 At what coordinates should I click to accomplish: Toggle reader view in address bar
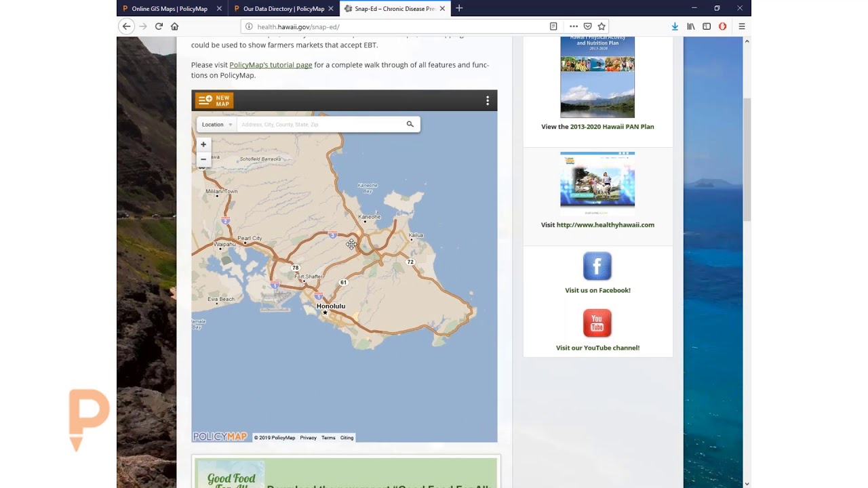(x=553, y=26)
